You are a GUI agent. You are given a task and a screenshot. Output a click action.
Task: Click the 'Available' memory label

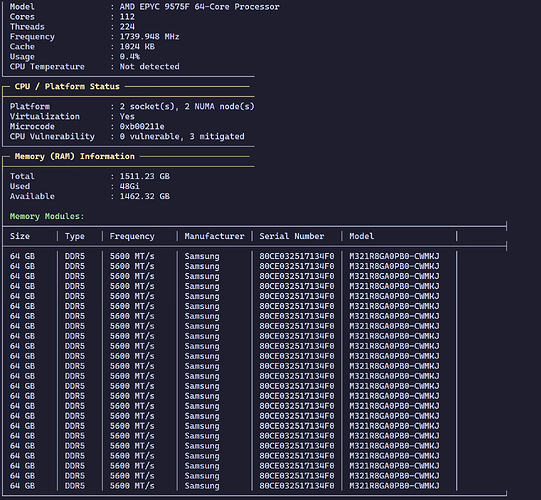(x=32, y=196)
